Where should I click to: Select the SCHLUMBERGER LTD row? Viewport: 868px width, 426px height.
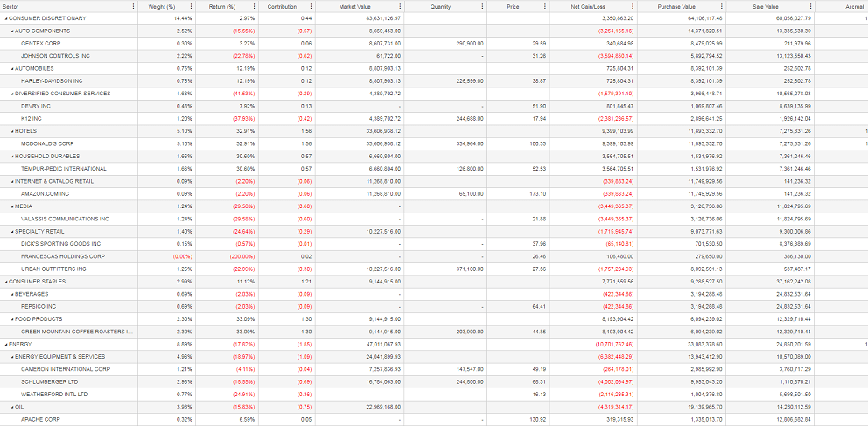[x=434, y=381]
